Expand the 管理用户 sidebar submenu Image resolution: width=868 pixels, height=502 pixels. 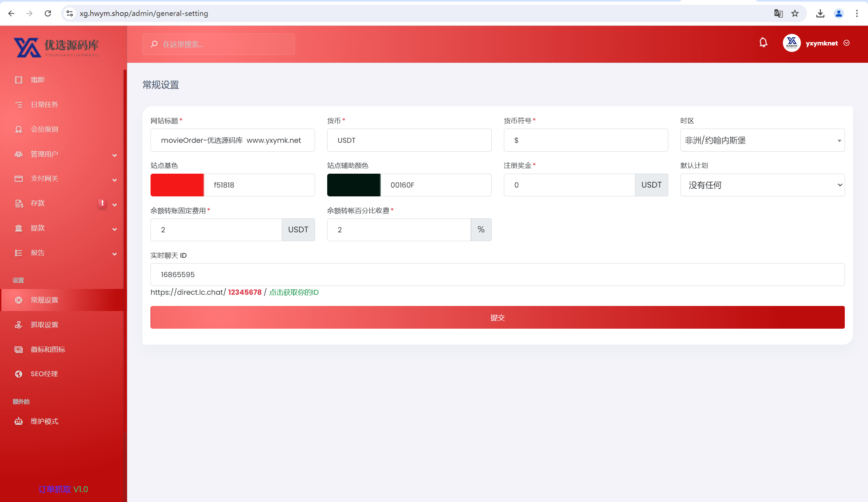tap(115, 155)
